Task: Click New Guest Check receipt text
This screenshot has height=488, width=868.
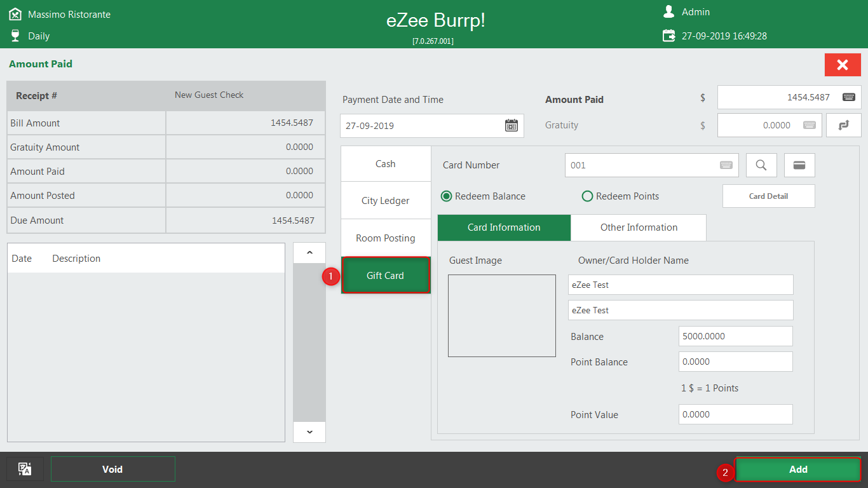Action: click(x=209, y=95)
